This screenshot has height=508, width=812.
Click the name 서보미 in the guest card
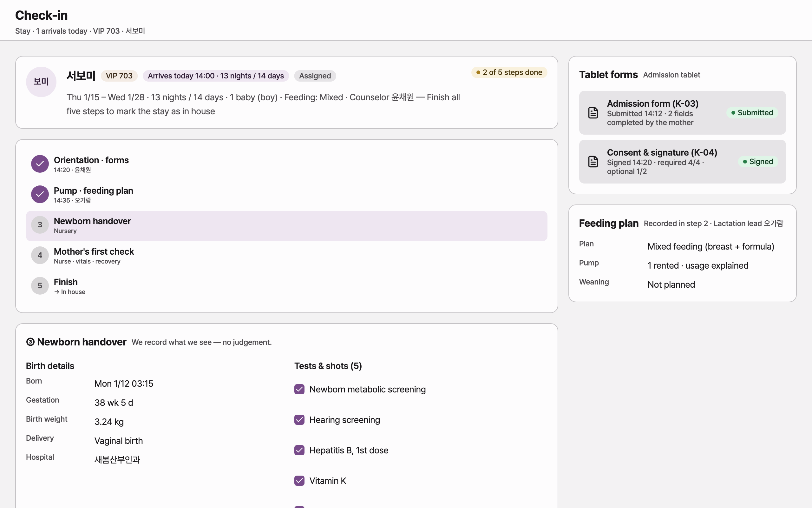tap(81, 76)
